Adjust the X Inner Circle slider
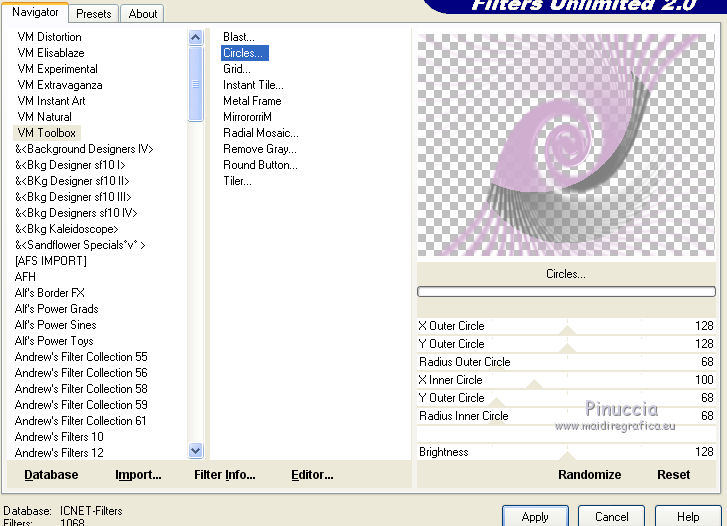The width and height of the screenshot is (727, 526). [566, 380]
